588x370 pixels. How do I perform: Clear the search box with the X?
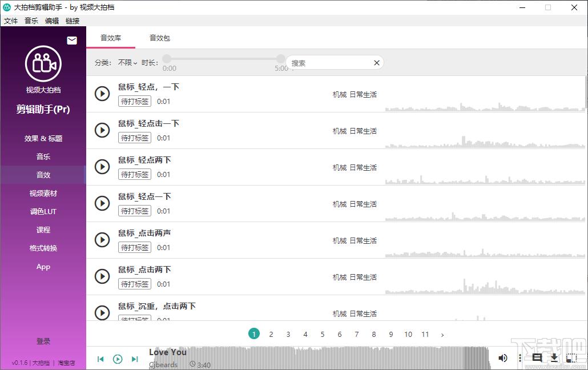tap(377, 63)
